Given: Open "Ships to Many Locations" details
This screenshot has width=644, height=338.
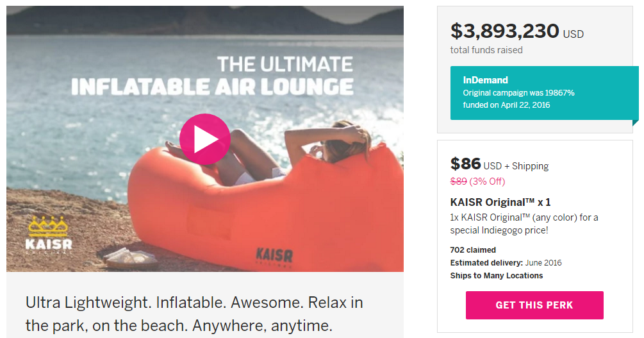Looking at the screenshot, I should [x=496, y=276].
